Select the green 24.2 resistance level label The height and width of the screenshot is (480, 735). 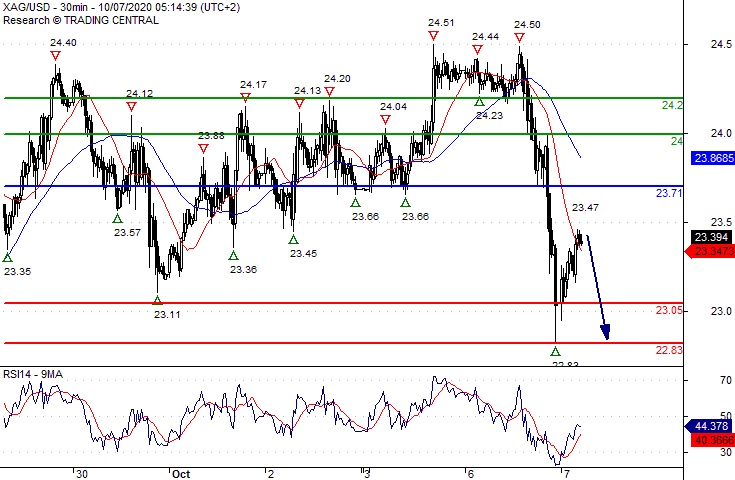(672, 105)
